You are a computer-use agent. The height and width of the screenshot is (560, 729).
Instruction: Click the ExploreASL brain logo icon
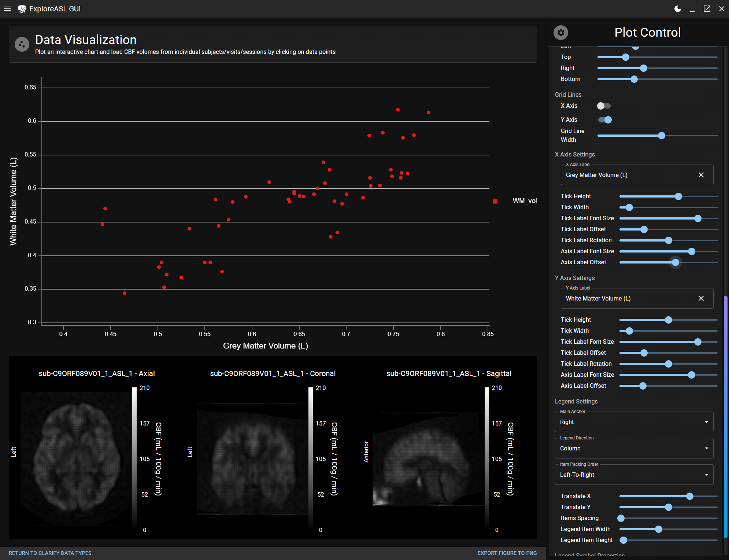pos(22,9)
